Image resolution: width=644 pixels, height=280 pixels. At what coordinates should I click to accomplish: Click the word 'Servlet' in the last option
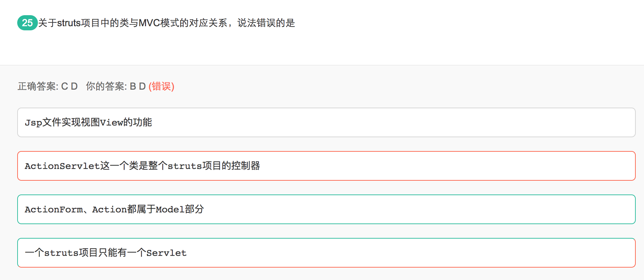(x=166, y=253)
